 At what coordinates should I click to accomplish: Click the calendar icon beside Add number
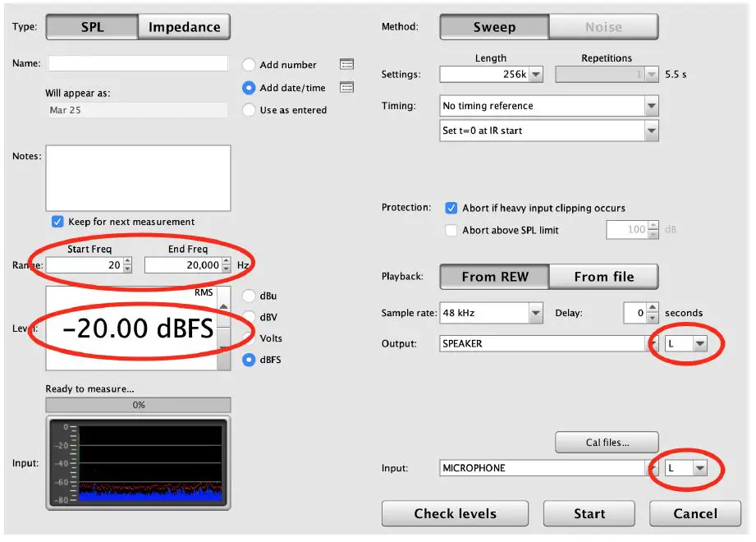[x=346, y=64]
